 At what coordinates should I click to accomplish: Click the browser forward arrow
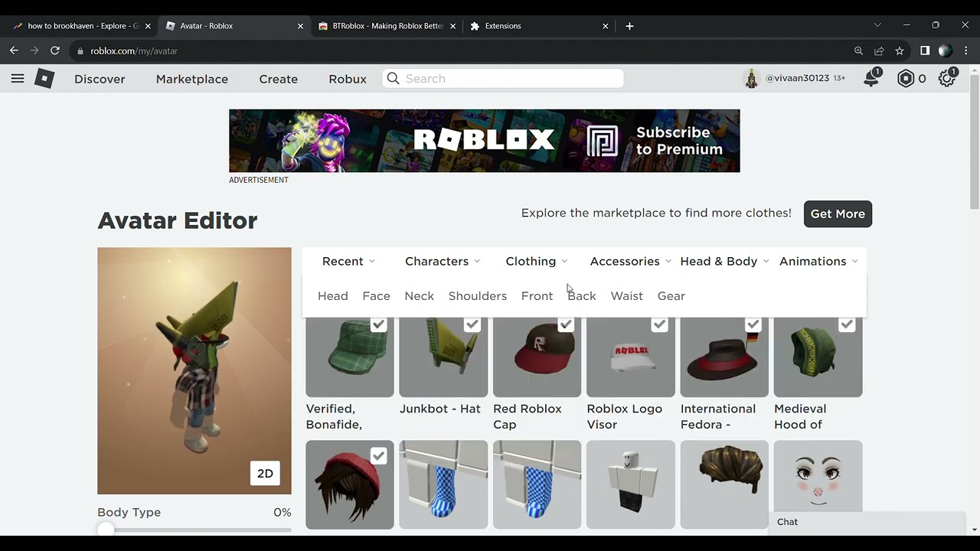click(34, 51)
